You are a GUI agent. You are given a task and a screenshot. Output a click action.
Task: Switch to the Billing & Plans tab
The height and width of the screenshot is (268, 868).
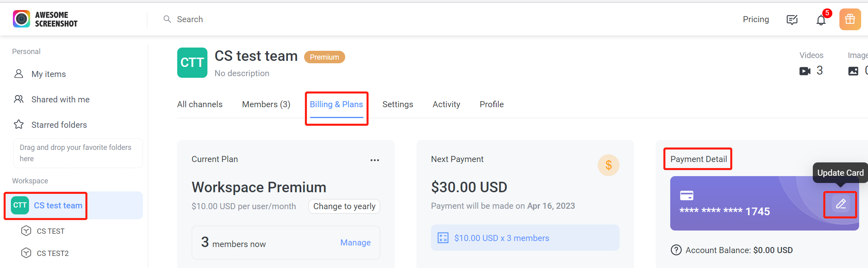coord(336,104)
